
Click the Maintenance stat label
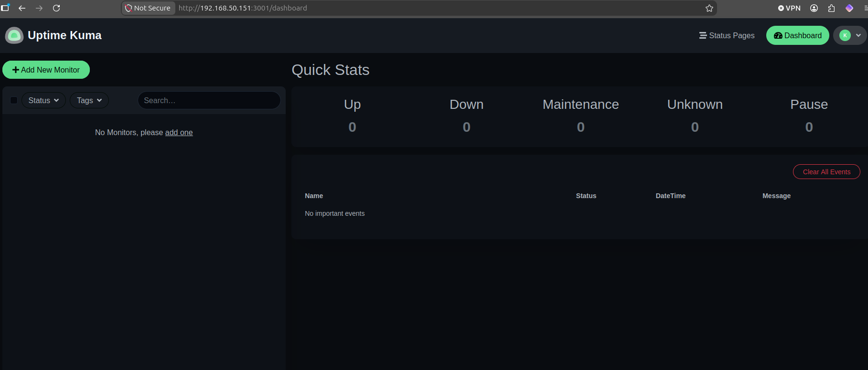581,104
